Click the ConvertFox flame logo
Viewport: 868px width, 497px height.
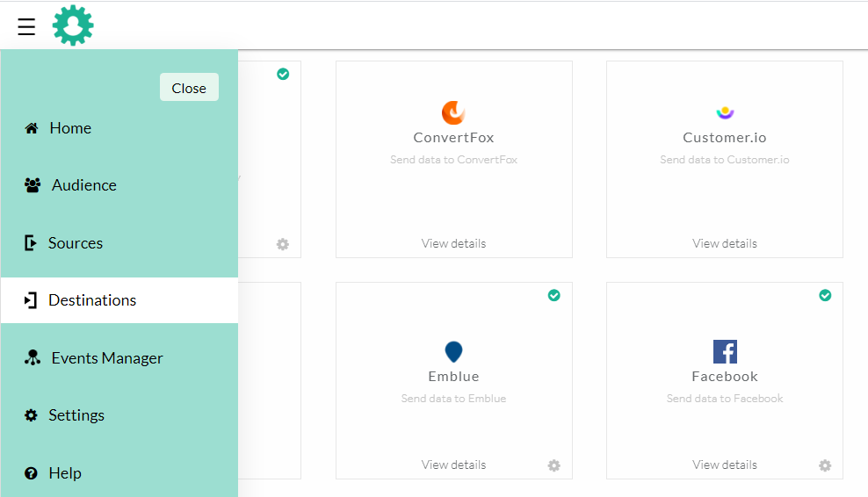(453, 112)
